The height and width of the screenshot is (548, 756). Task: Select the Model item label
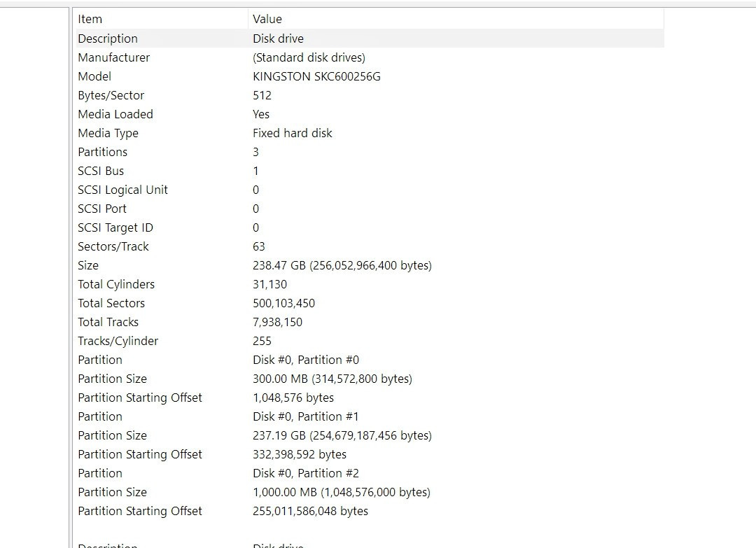(x=94, y=76)
